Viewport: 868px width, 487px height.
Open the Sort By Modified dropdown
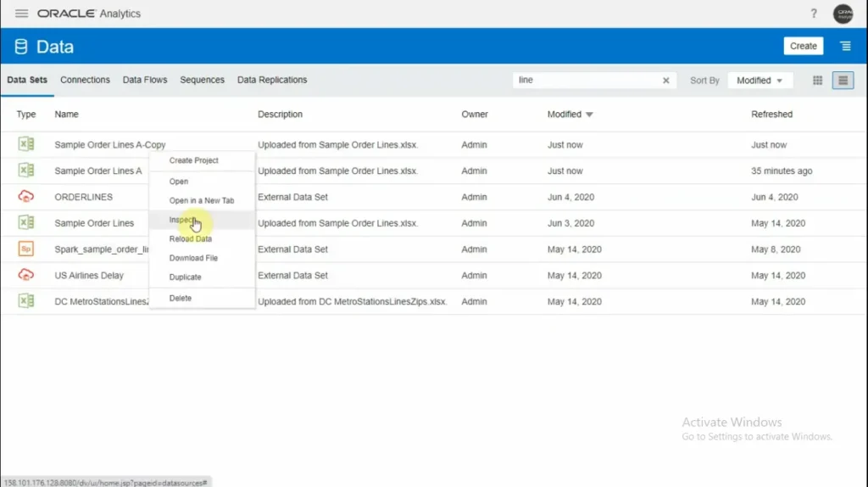[759, 81]
